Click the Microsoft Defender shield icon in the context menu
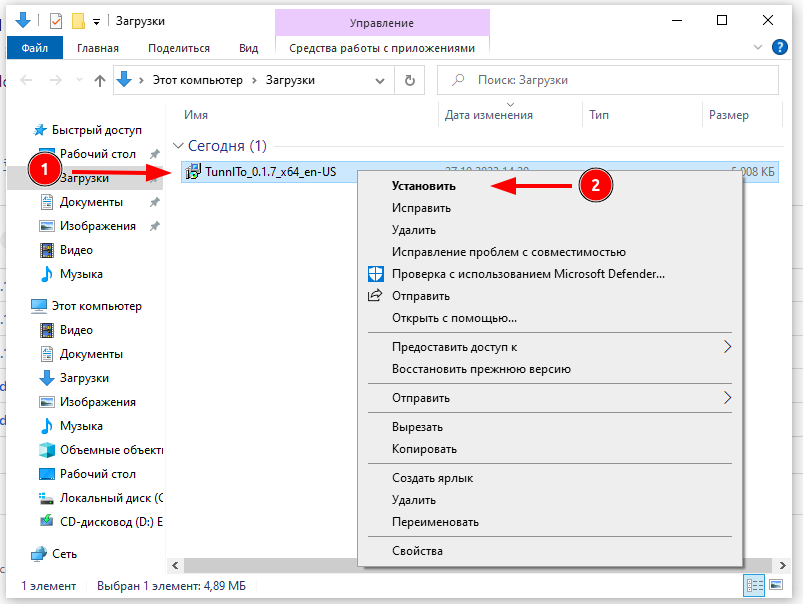Screen dimensions: 803x604 pos(376,274)
